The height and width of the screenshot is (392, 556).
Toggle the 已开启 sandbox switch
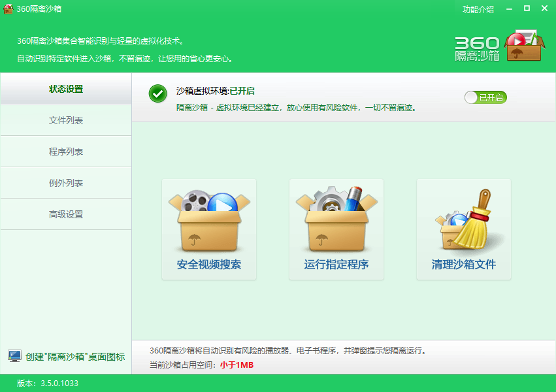pos(485,97)
